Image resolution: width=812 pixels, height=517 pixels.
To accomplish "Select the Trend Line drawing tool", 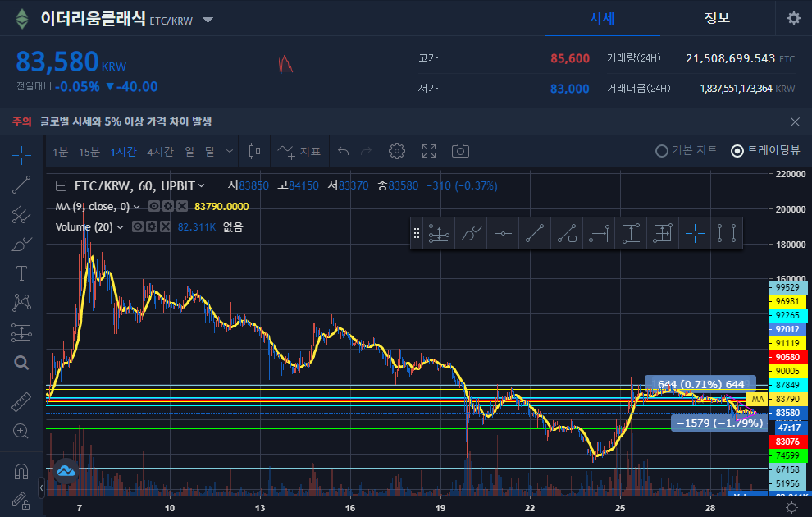I will (21, 185).
